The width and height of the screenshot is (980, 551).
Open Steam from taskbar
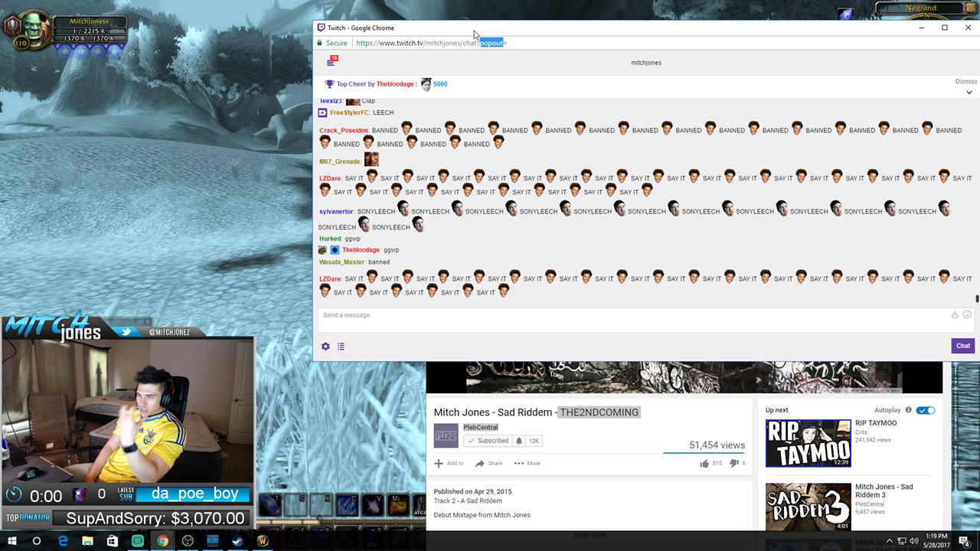click(237, 540)
